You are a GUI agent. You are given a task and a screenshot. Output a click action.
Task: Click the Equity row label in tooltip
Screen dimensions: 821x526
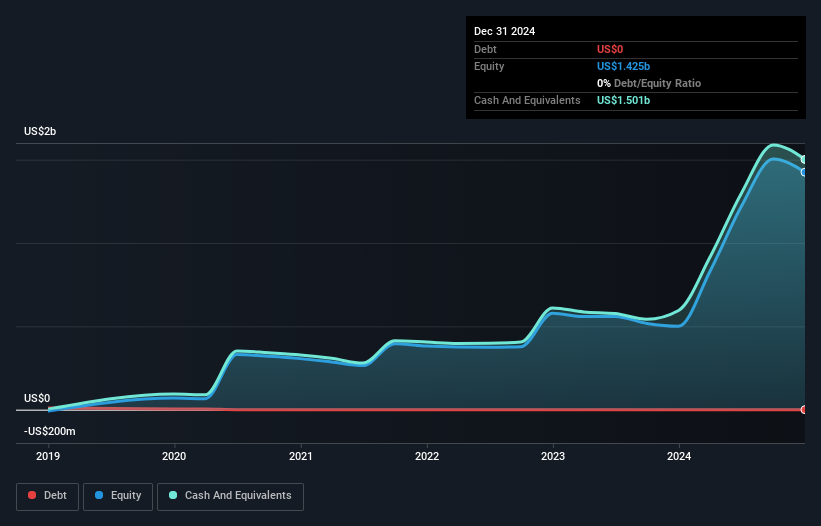(x=489, y=66)
